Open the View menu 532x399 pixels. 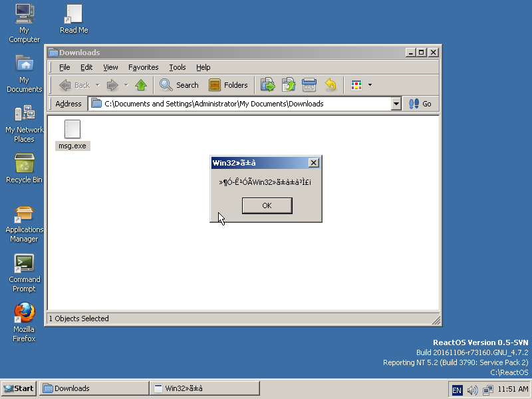pyautogui.click(x=110, y=67)
